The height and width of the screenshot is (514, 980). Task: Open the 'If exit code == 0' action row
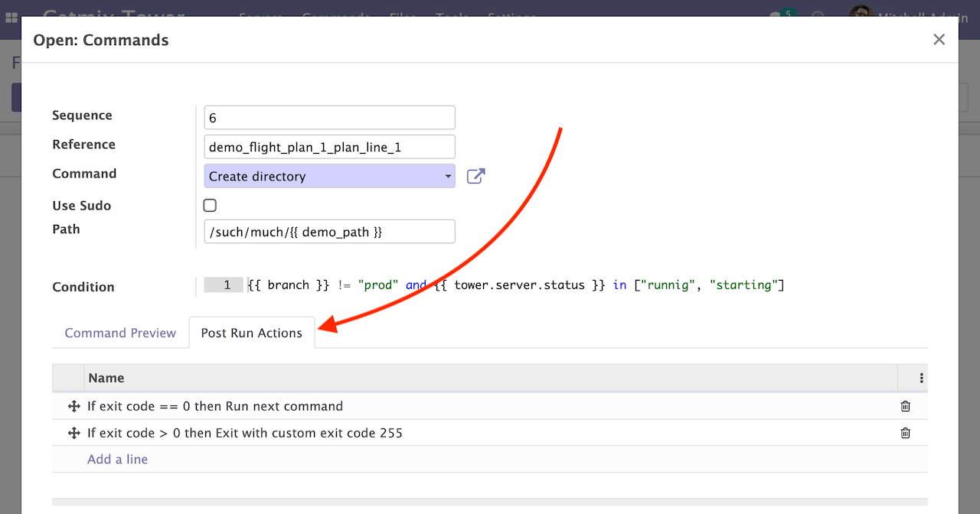tap(214, 407)
